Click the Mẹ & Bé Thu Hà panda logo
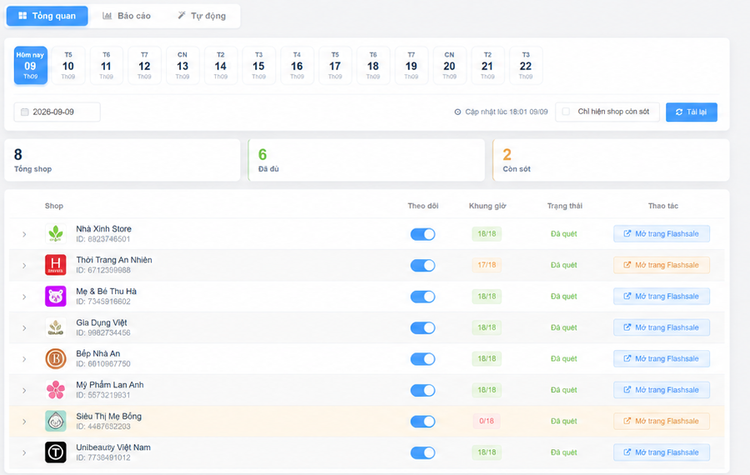Image resolution: width=750 pixels, height=475 pixels. click(55, 297)
